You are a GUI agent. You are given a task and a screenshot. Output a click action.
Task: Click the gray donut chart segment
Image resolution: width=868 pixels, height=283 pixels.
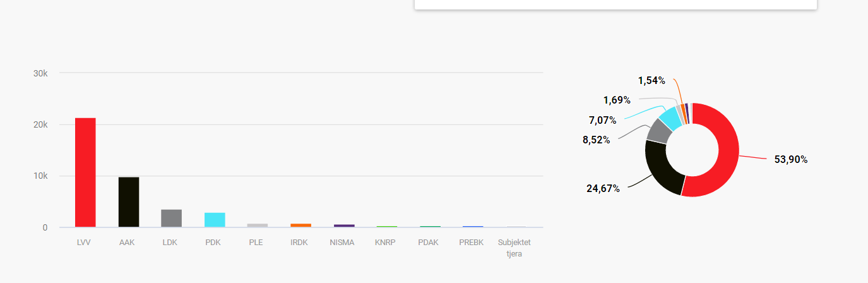click(x=658, y=129)
